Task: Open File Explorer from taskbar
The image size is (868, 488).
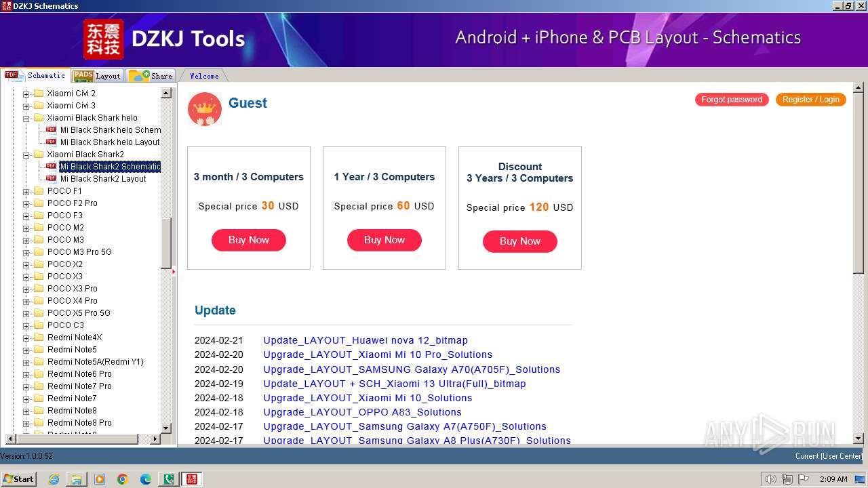Action: pyautogui.click(x=77, y=479)
